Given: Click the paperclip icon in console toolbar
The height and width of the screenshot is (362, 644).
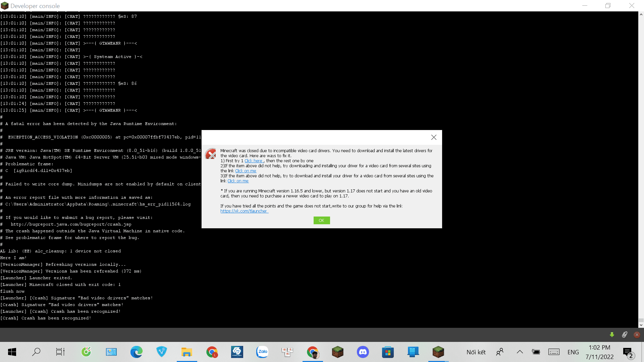Looking at the screenshot, I should tap(625, 335).
